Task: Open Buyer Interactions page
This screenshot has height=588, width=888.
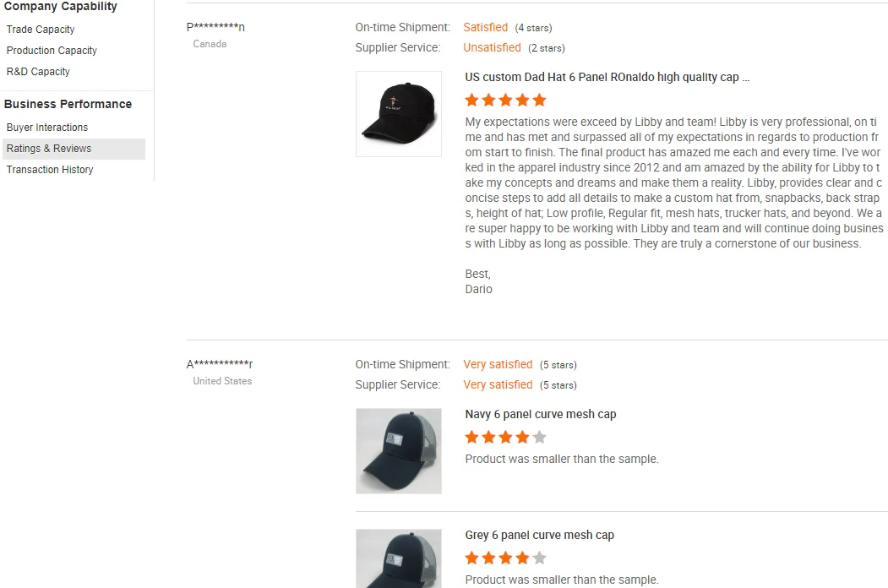Action: pos(47,128)
